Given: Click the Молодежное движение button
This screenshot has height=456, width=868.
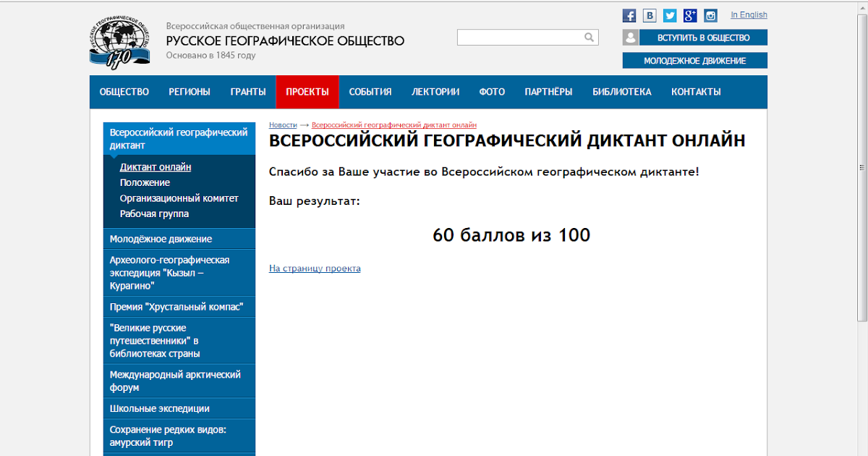Looking at the screenshot, I should pos(695,61).
